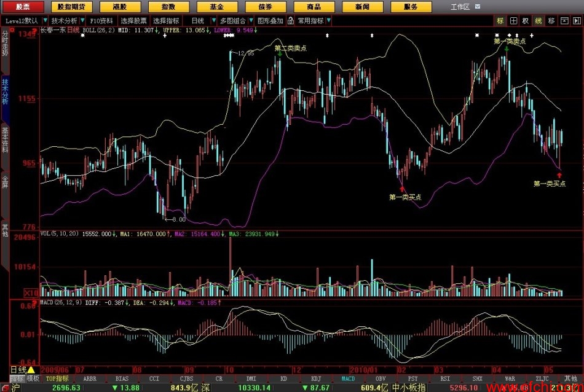Switch indicator to OBV
The image size is (584, 392).
[x=381, y=378]
